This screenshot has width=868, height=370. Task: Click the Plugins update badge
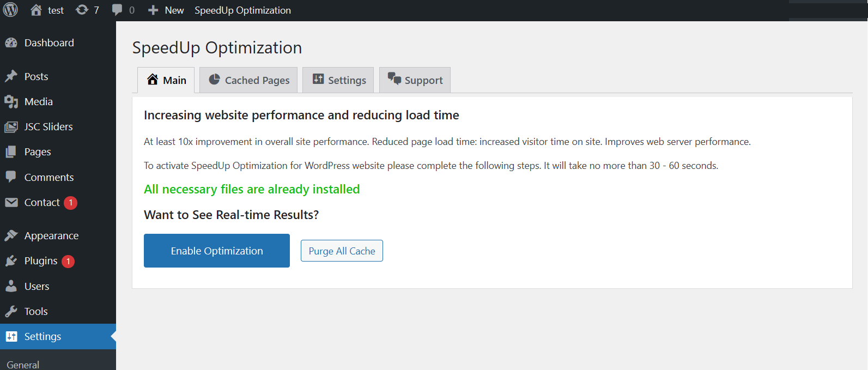click(x=68, y=262)
